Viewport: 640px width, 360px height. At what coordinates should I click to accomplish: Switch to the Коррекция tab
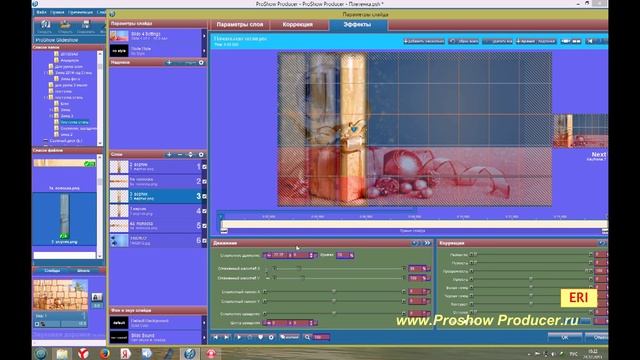(x=298, y=24)
